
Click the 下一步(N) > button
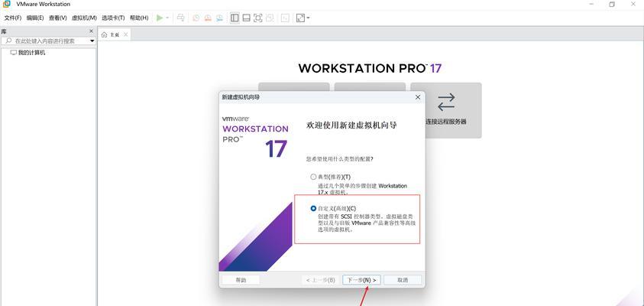362,280
